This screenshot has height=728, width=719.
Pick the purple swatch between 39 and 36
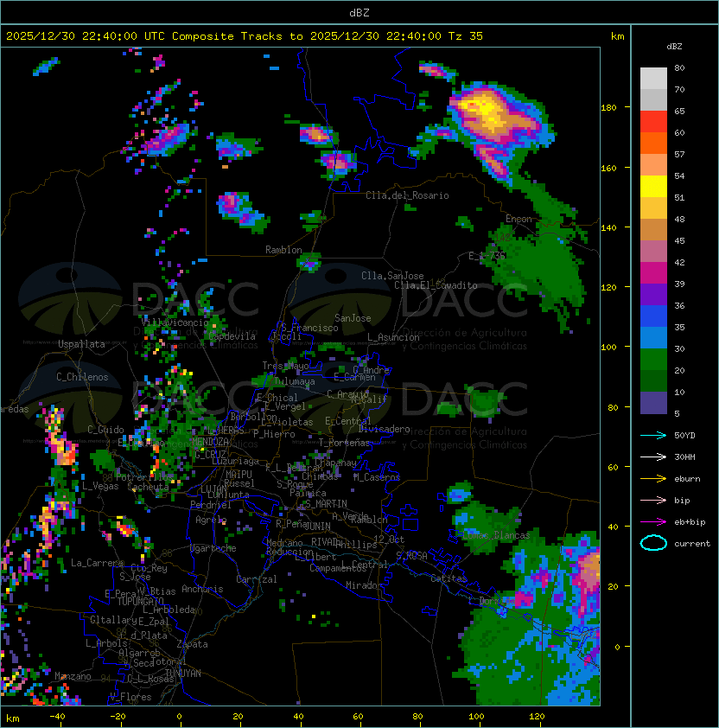pos(653,294)
